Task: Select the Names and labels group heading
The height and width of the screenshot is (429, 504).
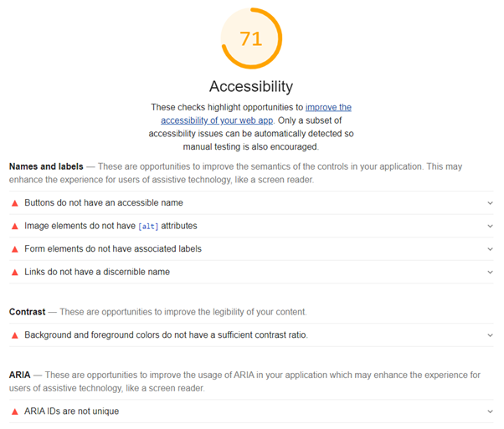Action: [46, 166]
